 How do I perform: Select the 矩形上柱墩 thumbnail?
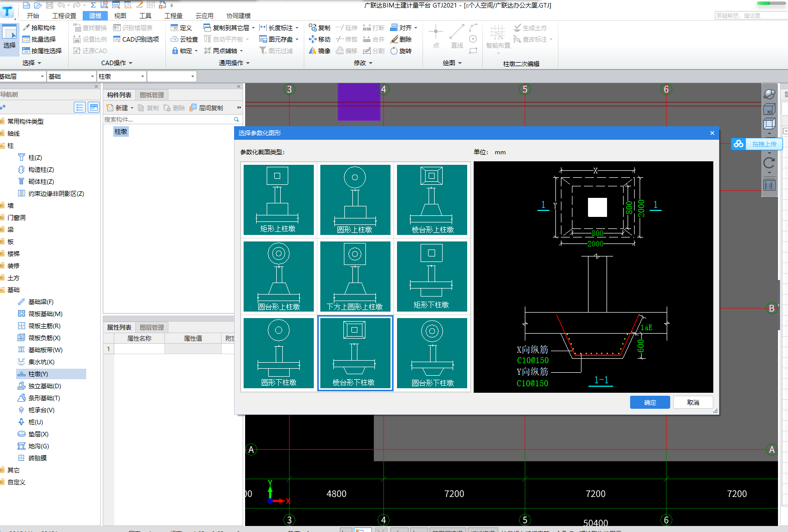[x=278, y=200]
